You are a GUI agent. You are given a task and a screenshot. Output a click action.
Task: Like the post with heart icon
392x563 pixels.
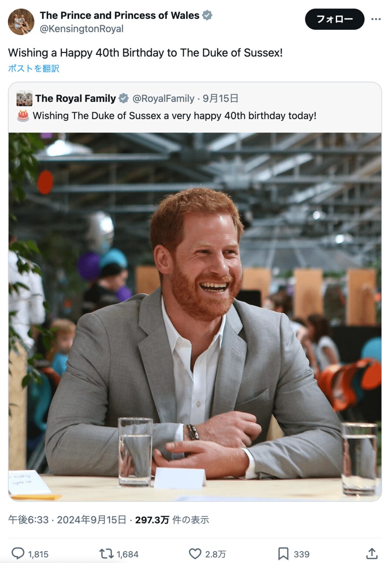click(x=195, y=553)
